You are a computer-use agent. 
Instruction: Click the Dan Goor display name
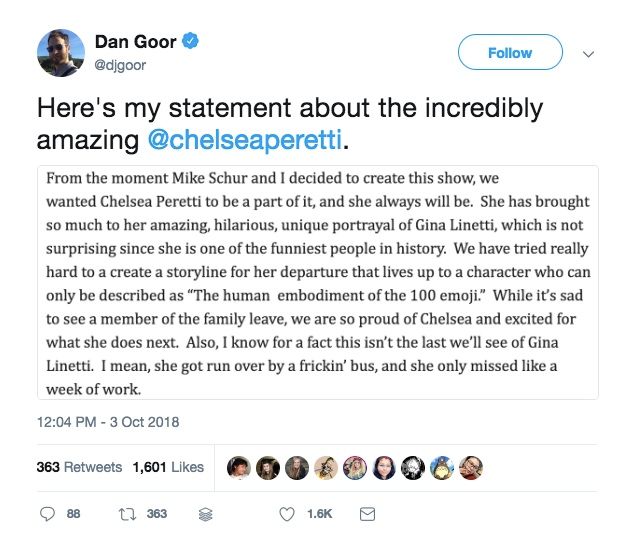(x=136, y=42)
